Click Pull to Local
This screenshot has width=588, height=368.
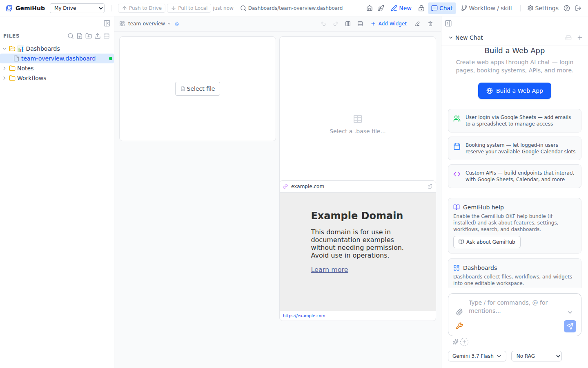pyautogui.click(x=189, y=8)
